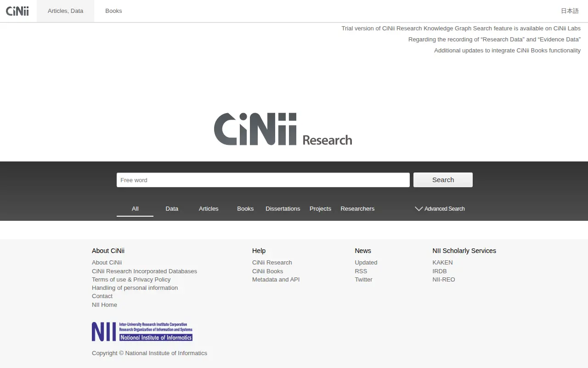Image resolution: width=588 pixels, height=368 pixels.
Task: Open the RSS news link
Action: coord(361,271)
